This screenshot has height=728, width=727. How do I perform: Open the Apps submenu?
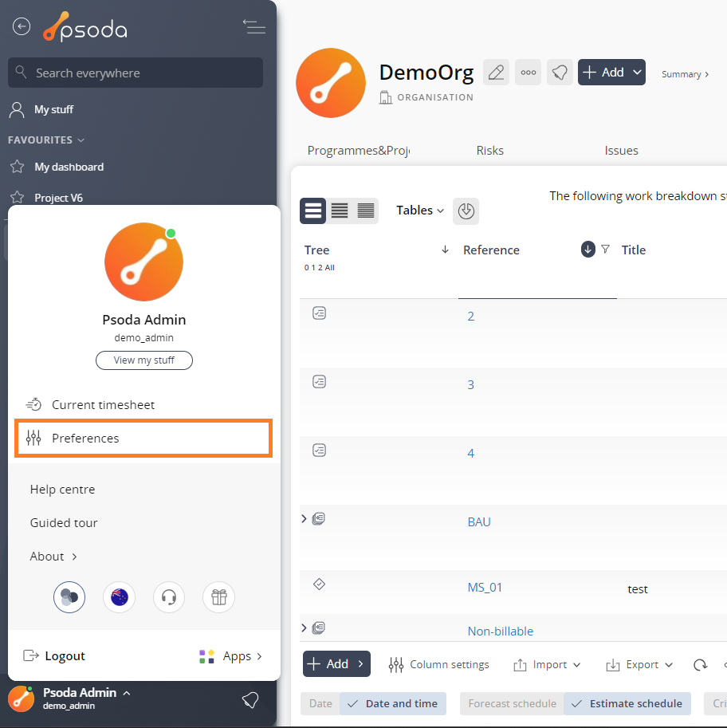[x=230, y=656]
